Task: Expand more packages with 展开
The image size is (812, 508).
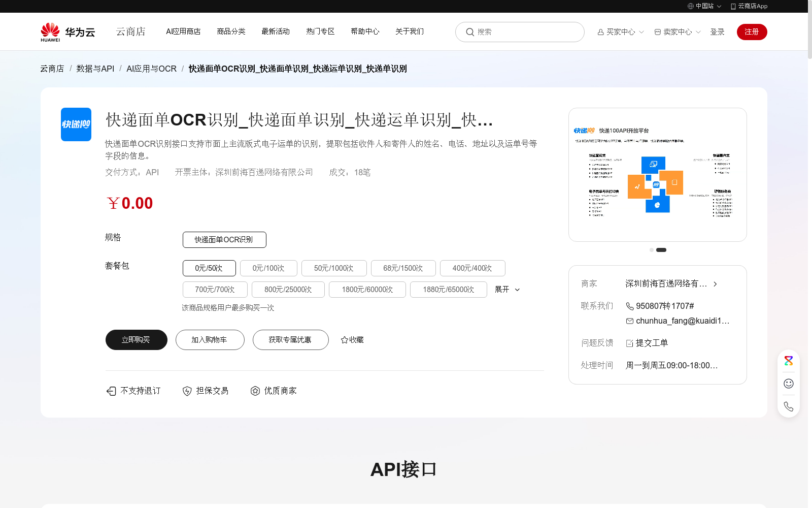Action: tap(507, 290)
